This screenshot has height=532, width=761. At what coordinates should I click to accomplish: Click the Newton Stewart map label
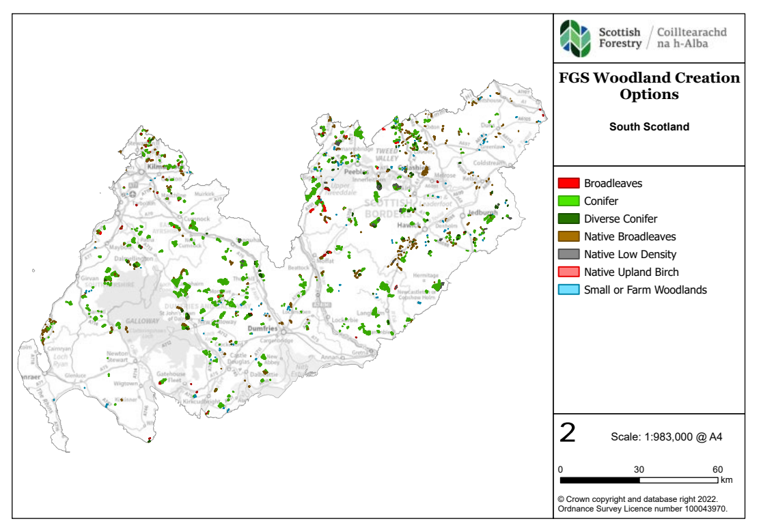[117, 357]
